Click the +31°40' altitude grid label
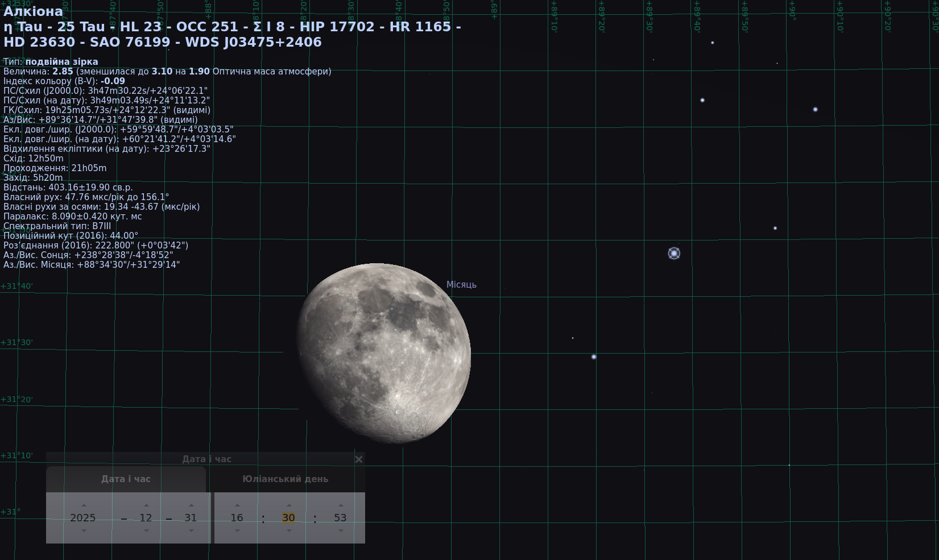939x560 pixels. [x=17, y=286]
